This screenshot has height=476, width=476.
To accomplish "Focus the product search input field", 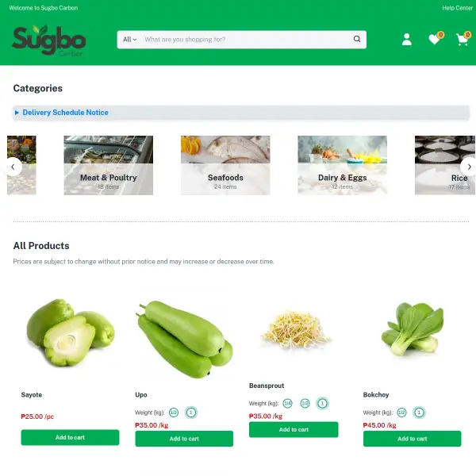I will pyautogui.click(x=247, y=40).
